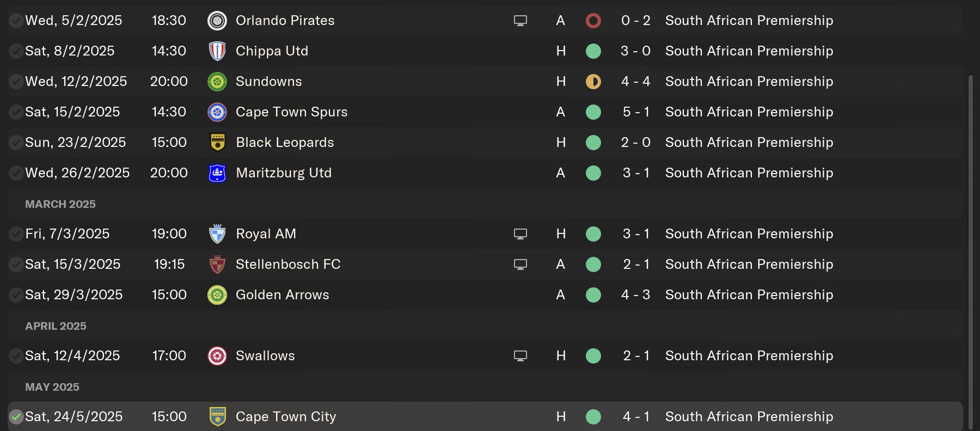Viewport: 980px width, 431px height.
Task: Collapse the MARCH 2025 section header
Action: [x=60, y=204]
